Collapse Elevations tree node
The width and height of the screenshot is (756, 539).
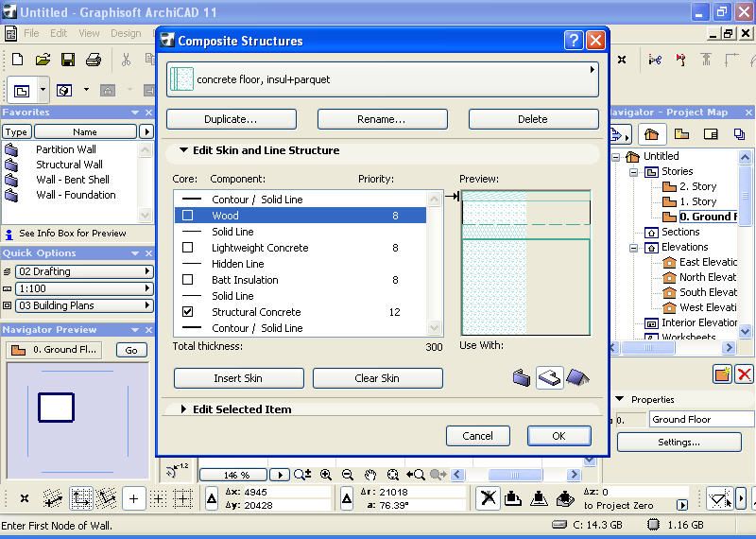point(633,248)
